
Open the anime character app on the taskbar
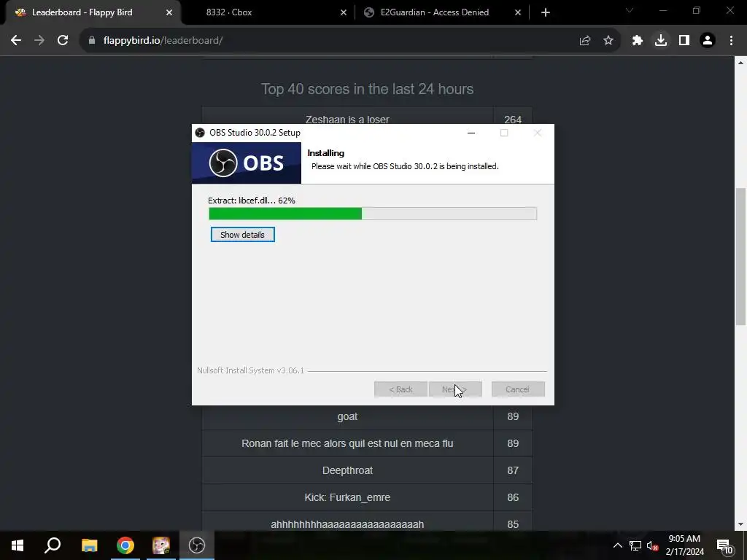pyautogui.click(x=161, y=545)
